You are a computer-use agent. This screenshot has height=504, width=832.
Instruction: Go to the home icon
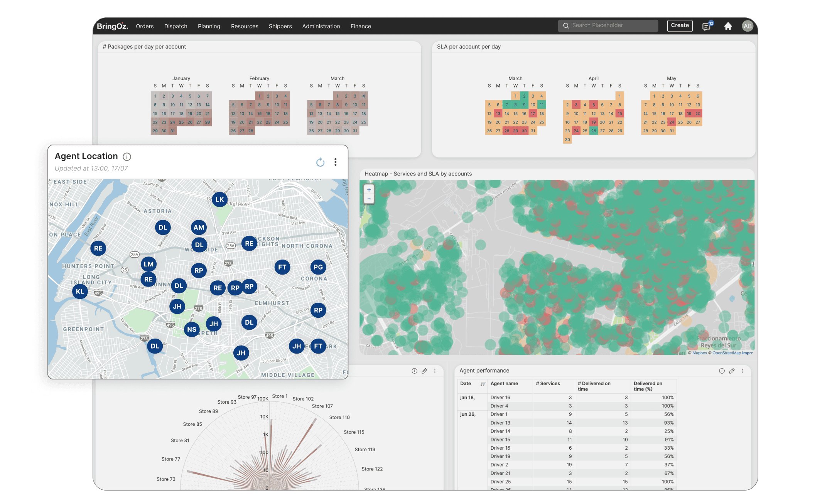(x=728, y=26)
